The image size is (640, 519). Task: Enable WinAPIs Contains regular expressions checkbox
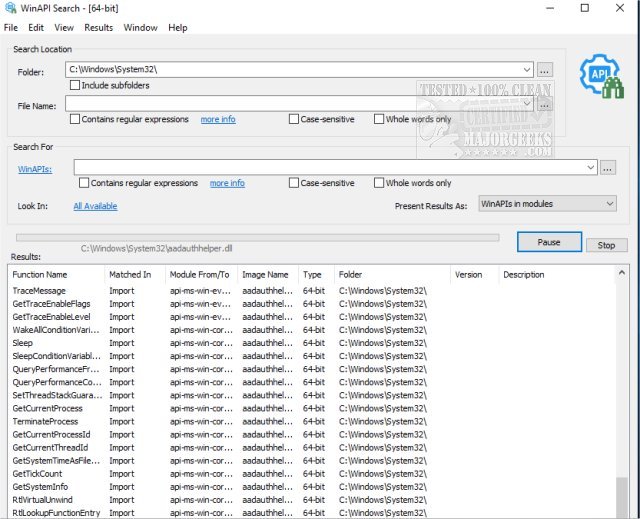coord(84,183)
